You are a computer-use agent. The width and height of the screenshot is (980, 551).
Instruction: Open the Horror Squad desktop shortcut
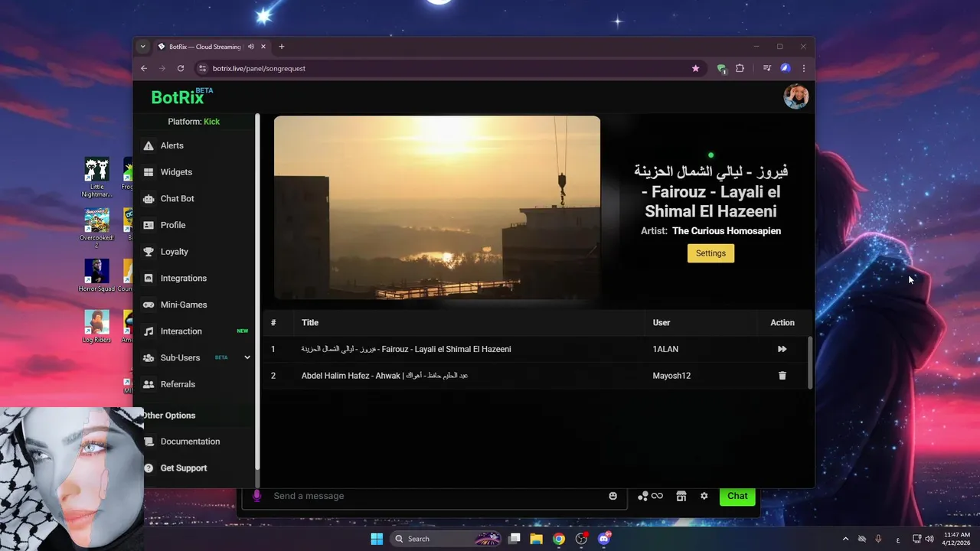pyautogui.click(x=97, y=275)
